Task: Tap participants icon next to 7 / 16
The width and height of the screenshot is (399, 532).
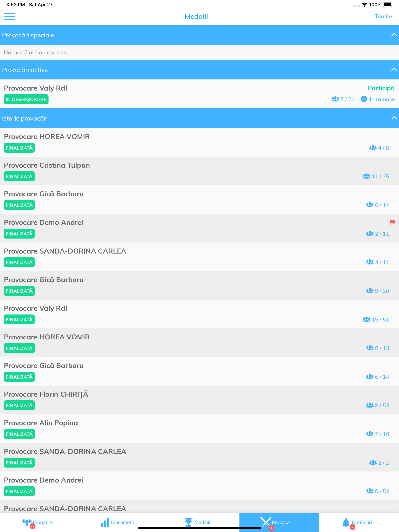Action: [x=370, y=434]
